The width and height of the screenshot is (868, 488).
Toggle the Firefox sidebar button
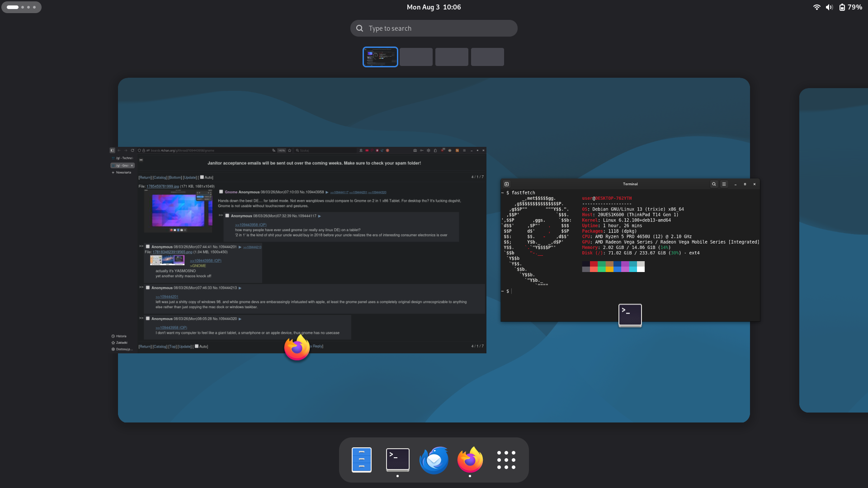pyautogui.click(x=113, y=150)
